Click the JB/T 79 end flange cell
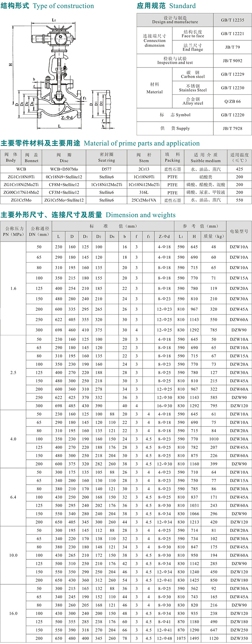Viewport: 252px width, 644px height. tap(233, 47)
